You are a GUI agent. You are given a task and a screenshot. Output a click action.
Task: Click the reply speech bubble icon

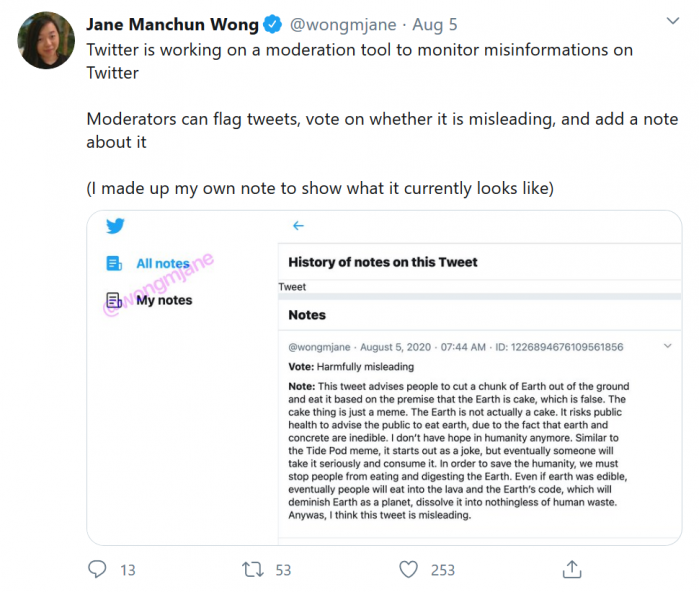(98, 569)
